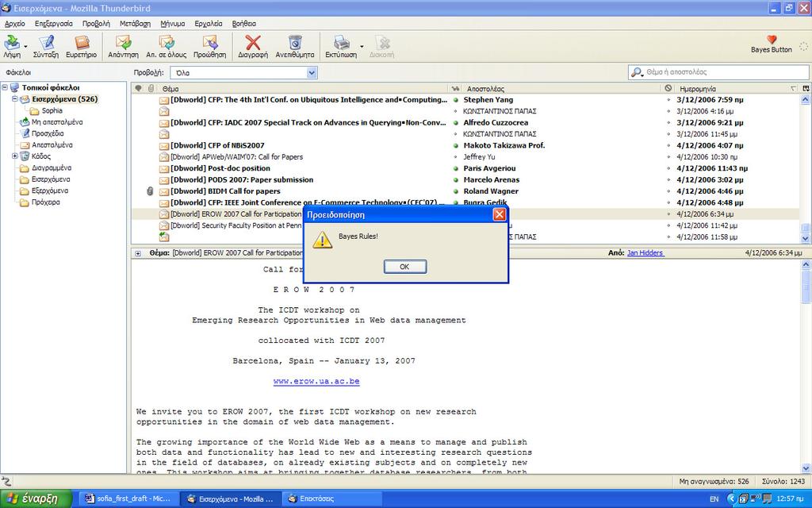Click the Εκτύπωση print icon

(x=341, y=42)
